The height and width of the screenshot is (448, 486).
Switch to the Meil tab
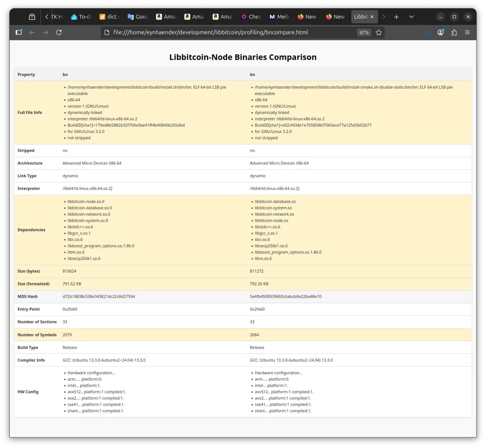(279, 17)
